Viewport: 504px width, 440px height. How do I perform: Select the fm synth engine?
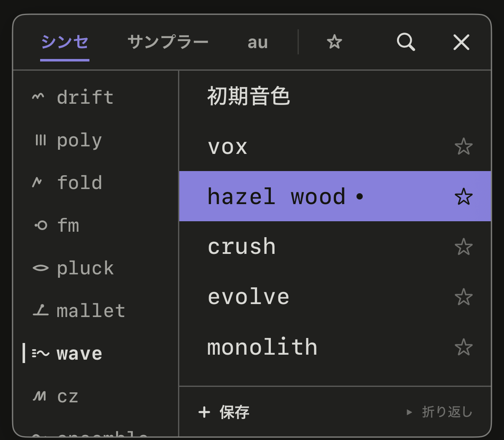(96, 225)
